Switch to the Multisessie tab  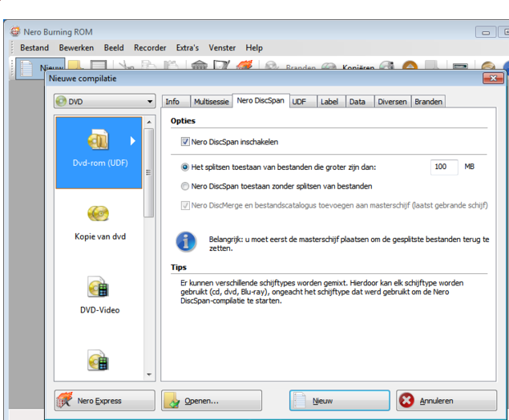(x=212, y=102)
